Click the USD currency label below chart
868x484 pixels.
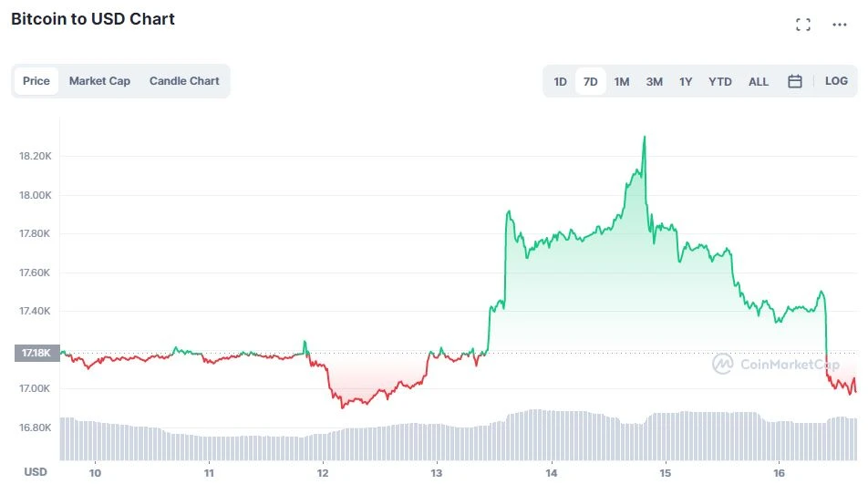click(x=36, y=472)
